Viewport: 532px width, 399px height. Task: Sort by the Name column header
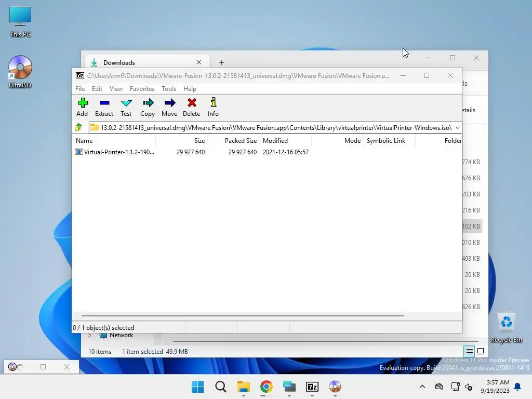point(114,140)
